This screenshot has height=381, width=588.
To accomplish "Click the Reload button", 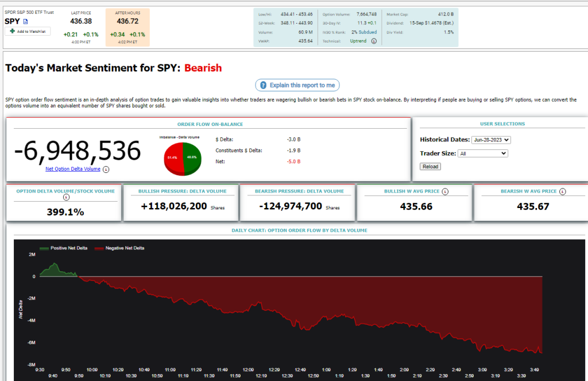I will point(430,167).
